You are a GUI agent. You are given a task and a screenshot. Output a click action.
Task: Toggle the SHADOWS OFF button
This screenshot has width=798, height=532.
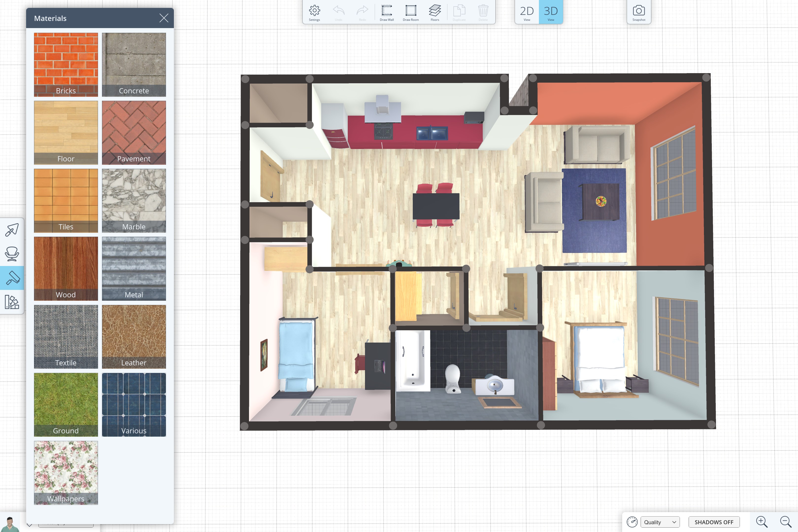pos(714,522)
